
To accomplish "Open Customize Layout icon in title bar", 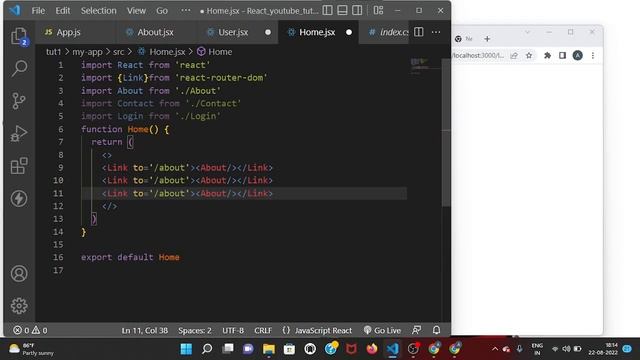I will [x=378, y=10].
